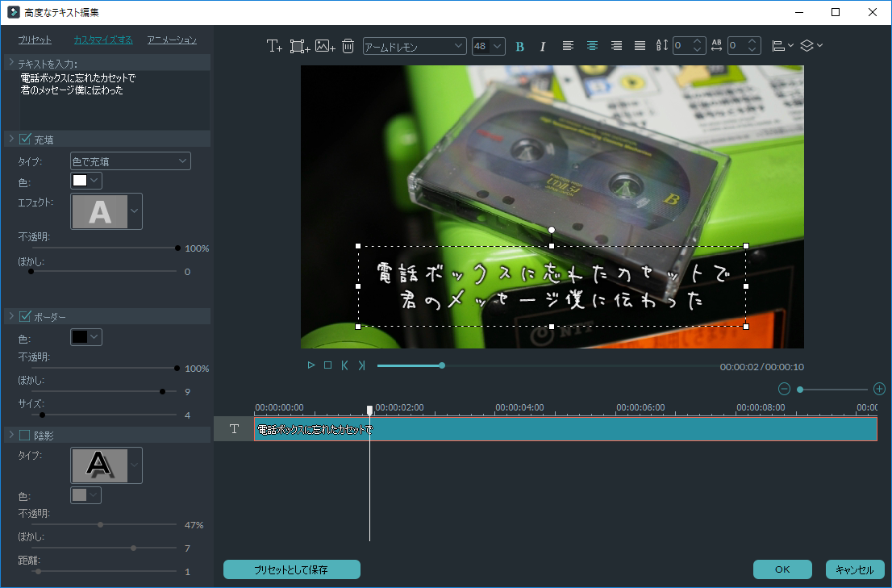The width and height of the screenshot is (892, 588).
Task: Jump to next frame
Action: 361,365
